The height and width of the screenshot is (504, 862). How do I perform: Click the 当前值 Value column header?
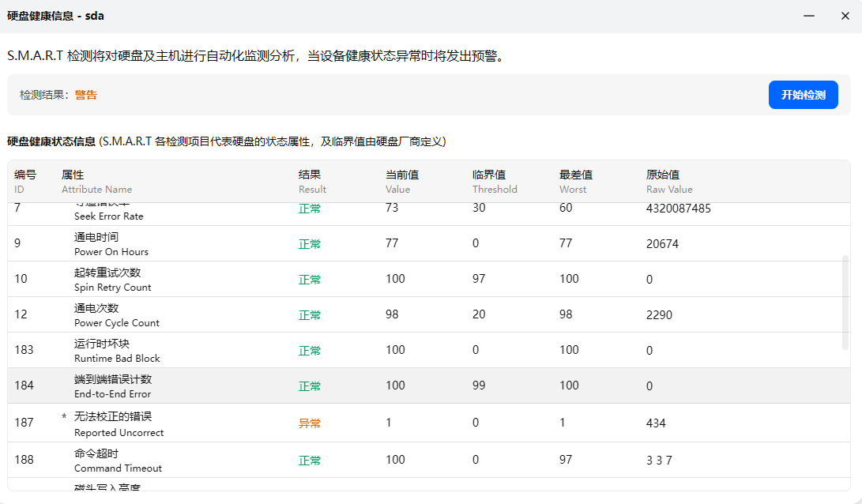coord(402,182)
